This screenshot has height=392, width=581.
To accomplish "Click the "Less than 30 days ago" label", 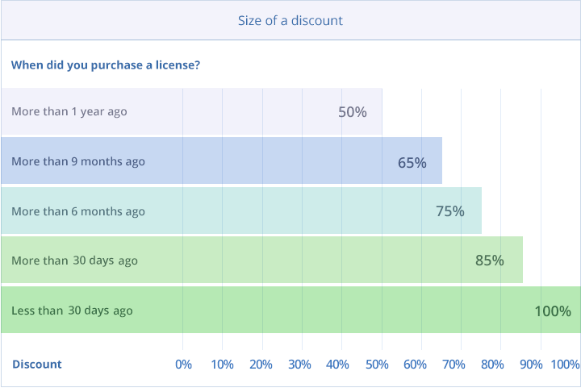I will [72, 311].
